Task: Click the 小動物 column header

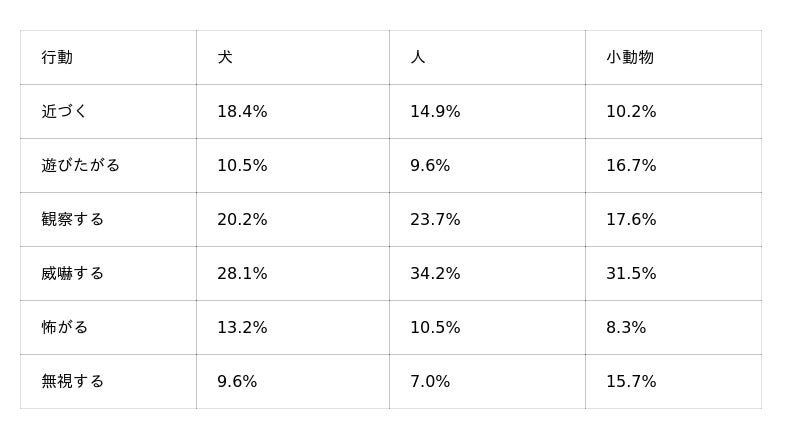Action: click(630, 58)
